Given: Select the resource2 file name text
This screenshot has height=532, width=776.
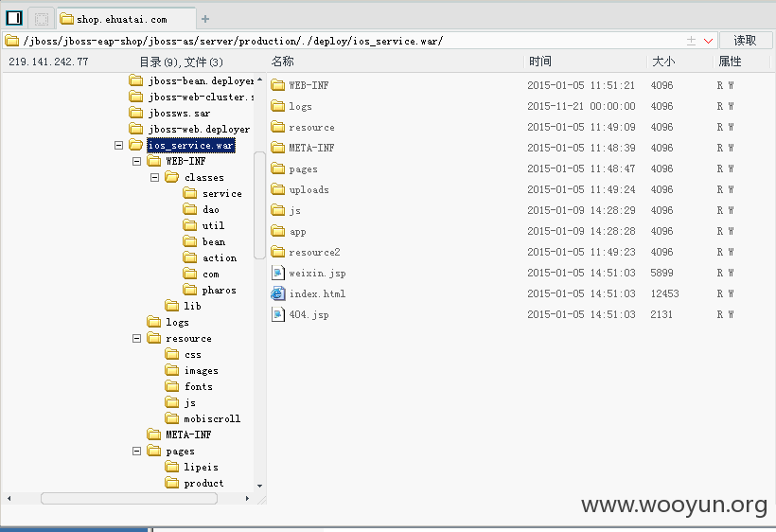Looking at the screenshot, I should tap(315, 252).
